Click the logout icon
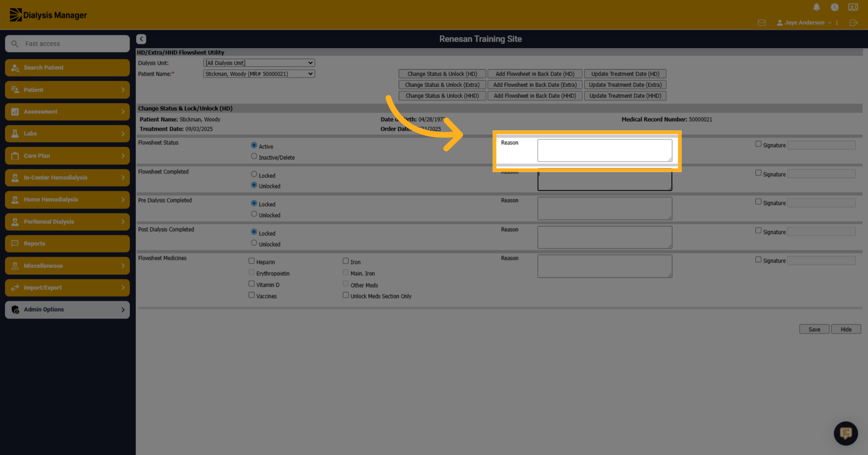Image resolution: width=868 pixels, height=455 pixels. tap(854, 23)
